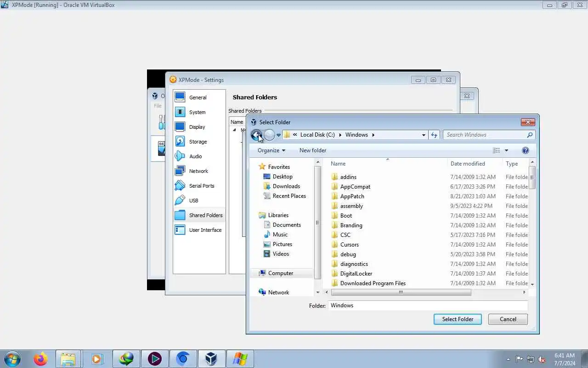This screenshot has height=368, width=588.
Task: Click the file list horizontal scrollbar
Action: pos(401,292)
